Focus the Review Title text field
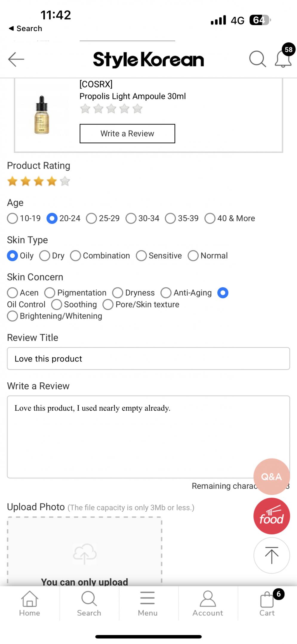Viewport: 297px width, 644px height. click(148, 358)
